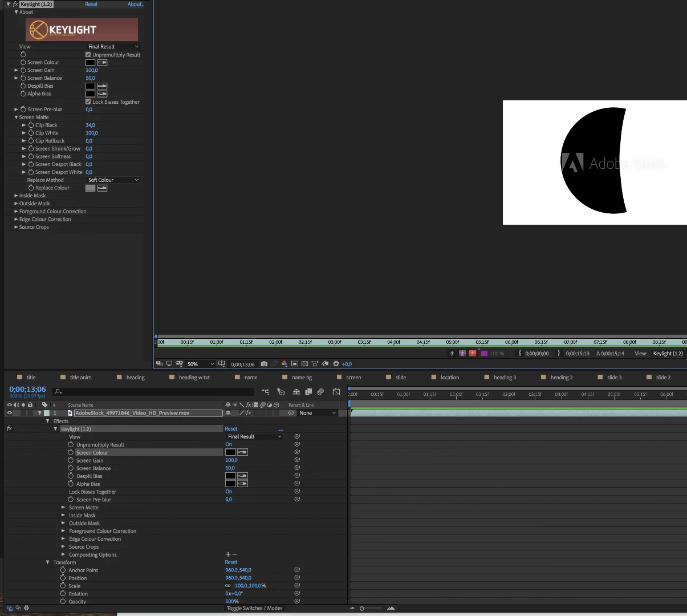Click Toggle Switches / Modes button
Image resolution: width=687 pixels, height=616 pixels.
(x=254, y=608)
